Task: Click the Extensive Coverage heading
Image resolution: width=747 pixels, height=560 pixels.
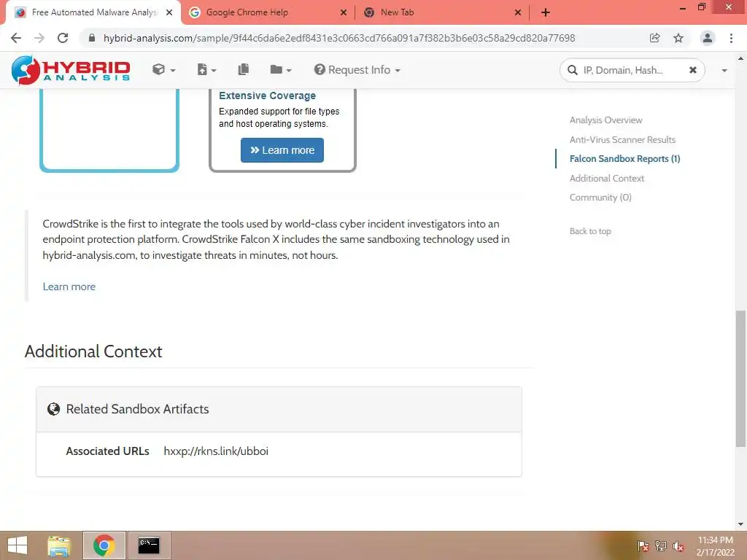Action: point(267,96)
